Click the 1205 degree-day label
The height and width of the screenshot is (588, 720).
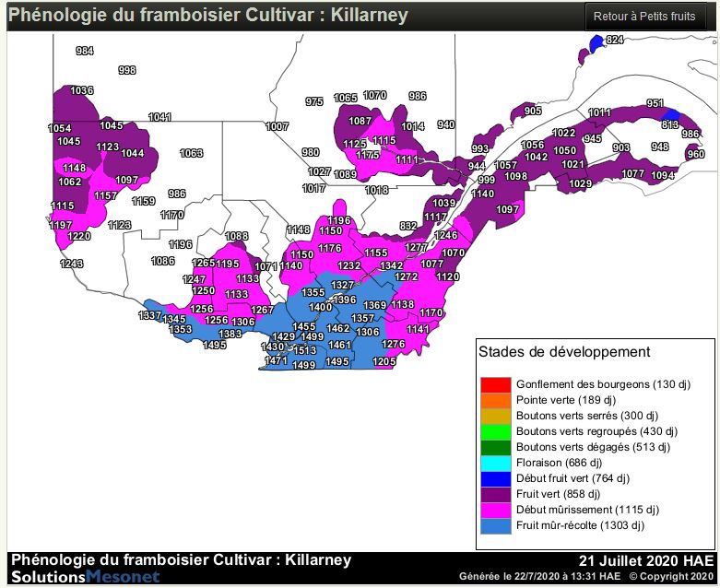tap(384, 362)
